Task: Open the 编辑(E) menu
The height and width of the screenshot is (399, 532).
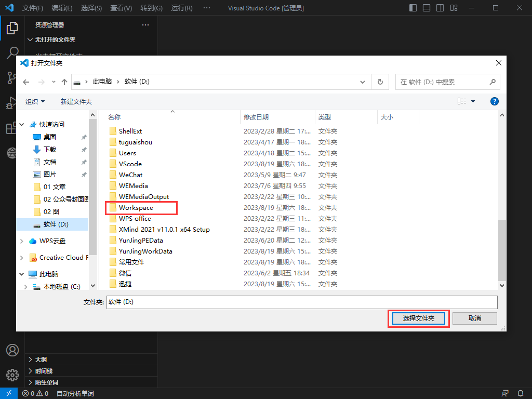Action: point(62,8)
